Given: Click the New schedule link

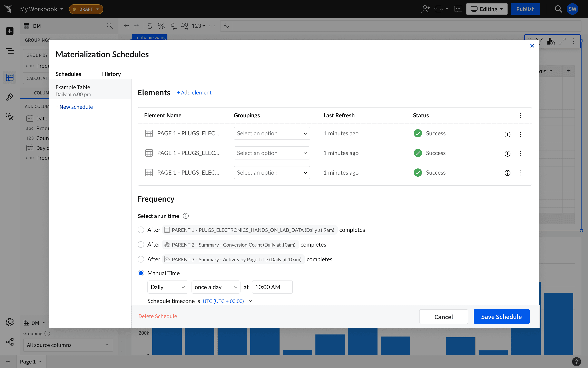Looking at the screenshot, I should click(74, 107).
